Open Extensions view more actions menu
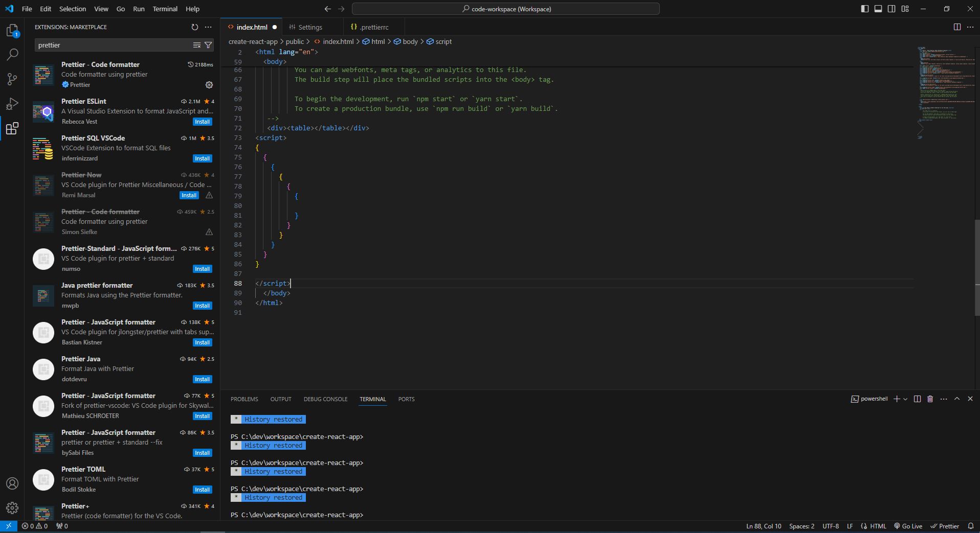The height and width of the screenshot is (533, 980). pyautogui.click(x=208, y=27)
